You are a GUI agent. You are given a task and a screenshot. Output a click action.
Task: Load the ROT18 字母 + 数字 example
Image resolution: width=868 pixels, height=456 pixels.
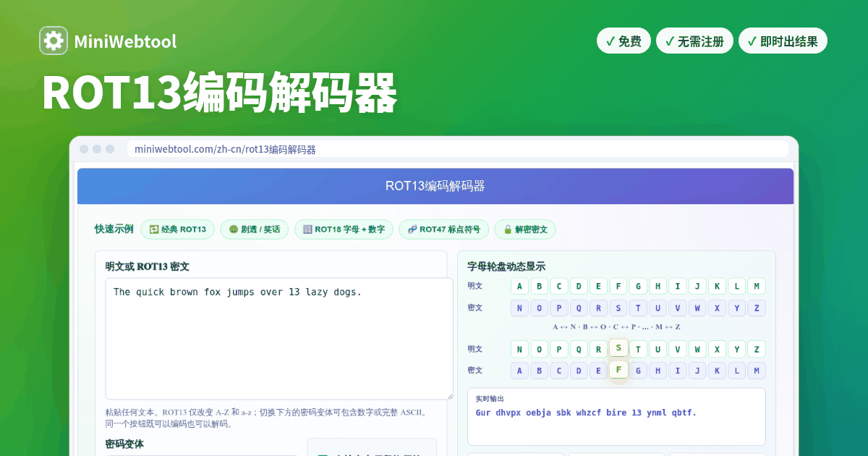[x=344, y=229]
